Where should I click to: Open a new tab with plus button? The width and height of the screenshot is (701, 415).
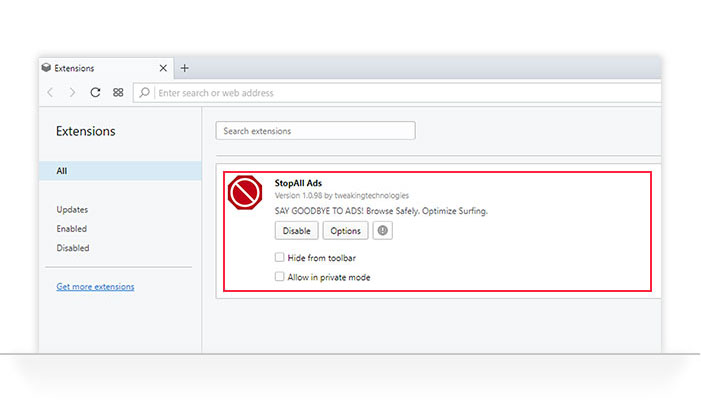point(184,68)
